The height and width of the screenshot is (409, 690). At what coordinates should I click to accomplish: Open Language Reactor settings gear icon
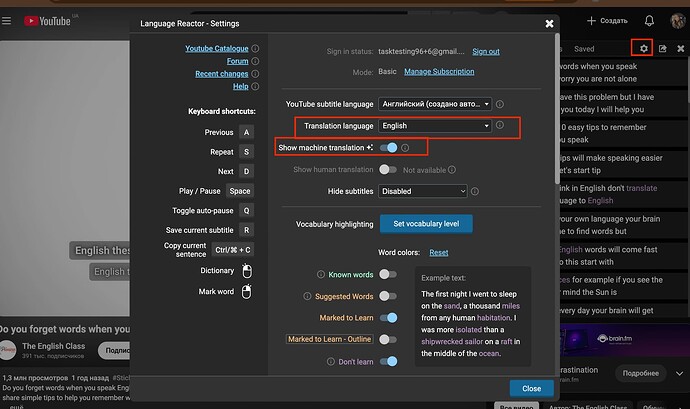point(645,48)
